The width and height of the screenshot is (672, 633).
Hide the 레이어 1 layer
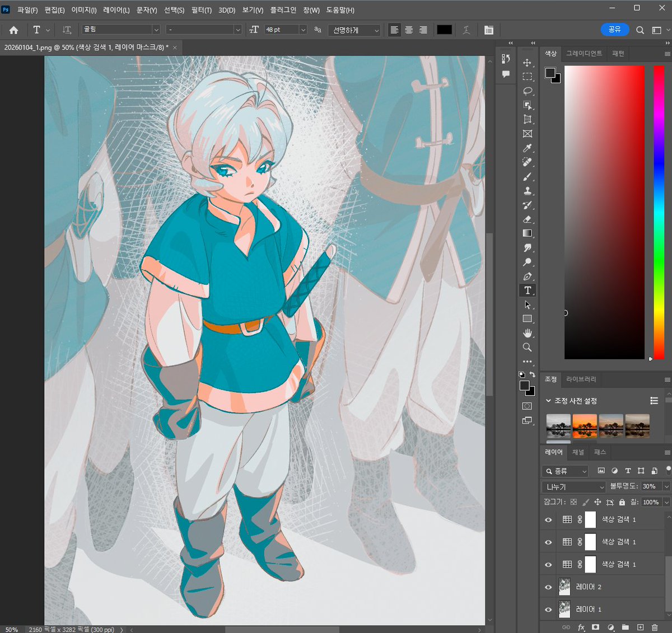click(548, 609)
